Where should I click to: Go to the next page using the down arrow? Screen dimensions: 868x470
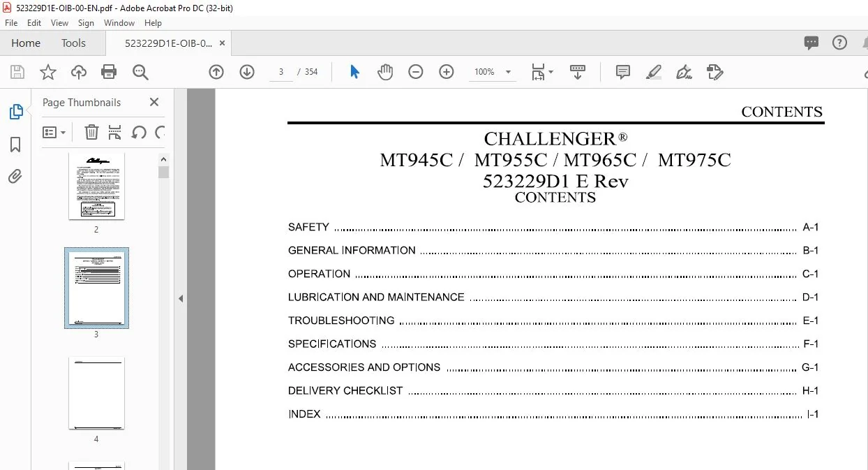click(247, 72)
